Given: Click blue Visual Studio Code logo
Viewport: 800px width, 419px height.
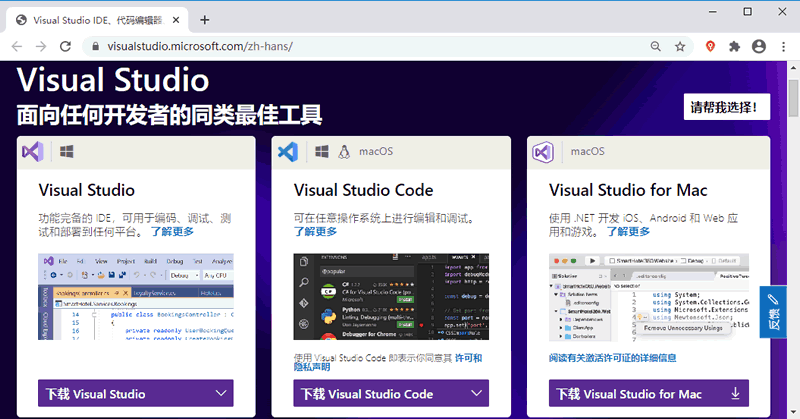Looking at the screenshot, I should pos(288,152).
